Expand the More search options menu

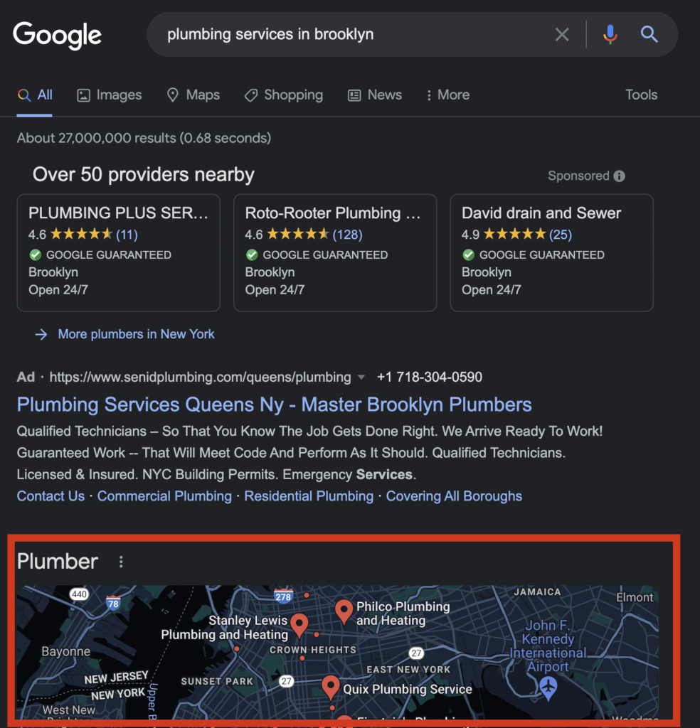point(447,95)
